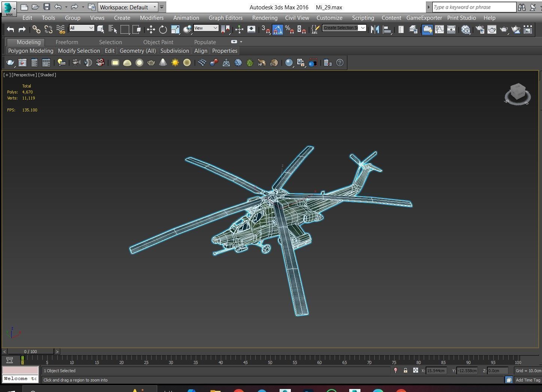Open the Graph Editors menu
This screenshot has width=542, height=392.
[226, 18]
